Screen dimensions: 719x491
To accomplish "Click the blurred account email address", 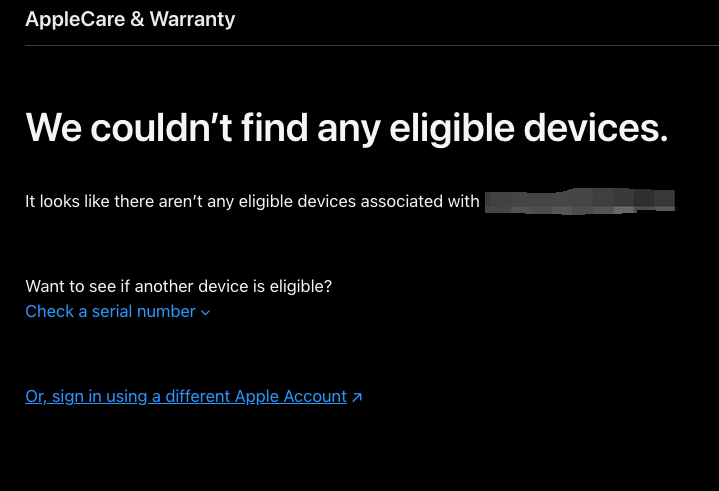I will (x=579, y=201).
